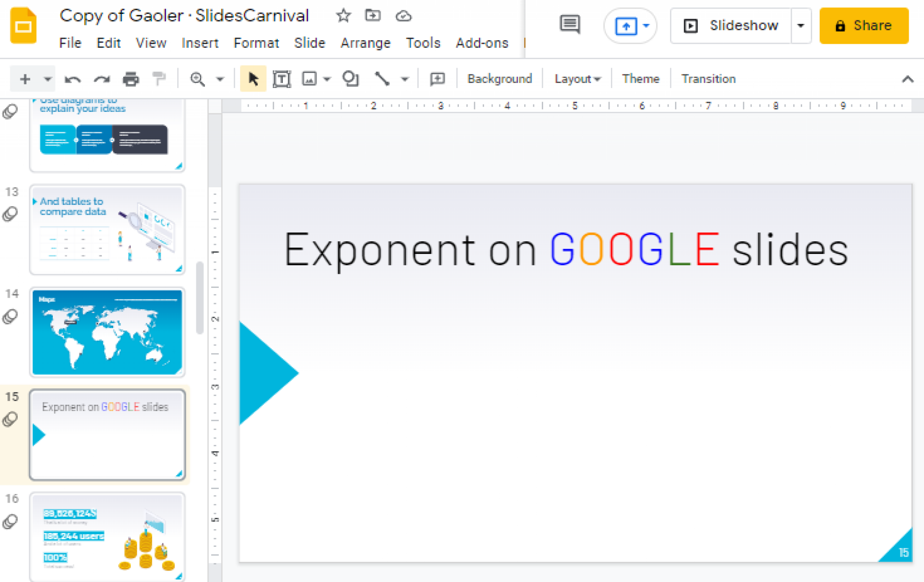This screenshot has width=924, height=582.
Task: Select the diagrams slide thumbnail
Action: click(107, 135)
